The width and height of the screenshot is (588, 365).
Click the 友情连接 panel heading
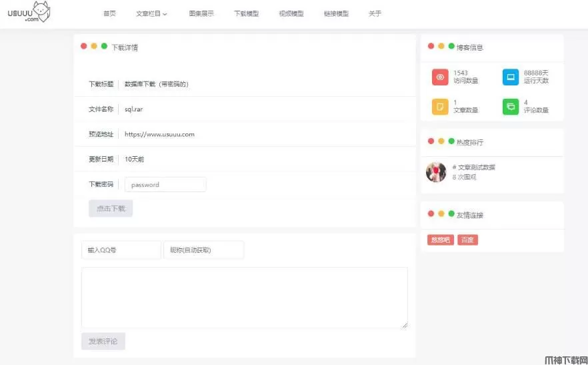pos(470,215)
